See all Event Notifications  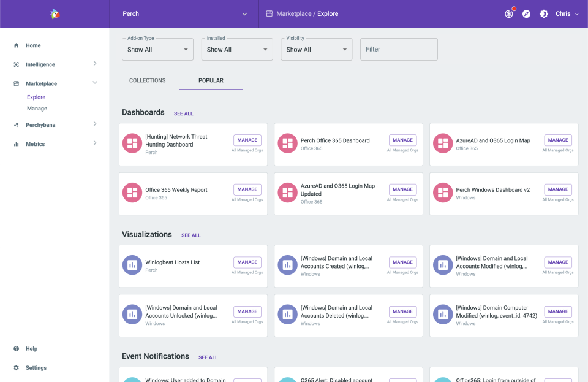coord(208,357)
